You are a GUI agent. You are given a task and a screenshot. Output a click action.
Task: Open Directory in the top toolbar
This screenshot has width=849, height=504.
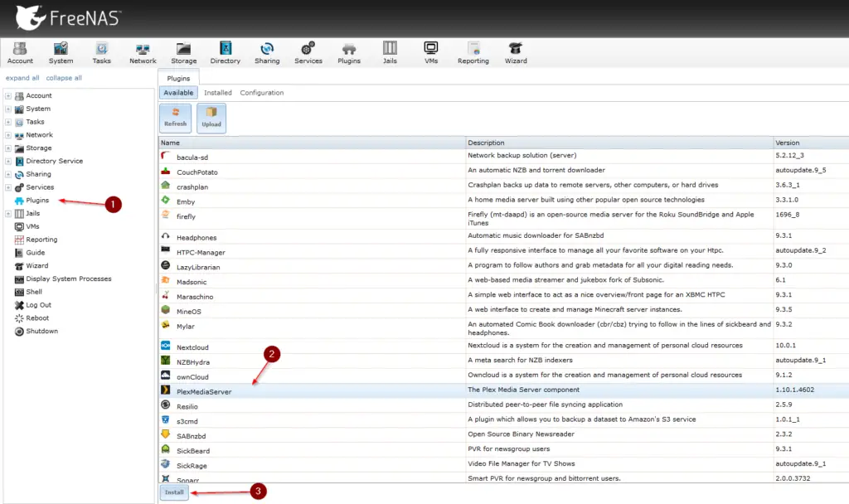(226, 53)
